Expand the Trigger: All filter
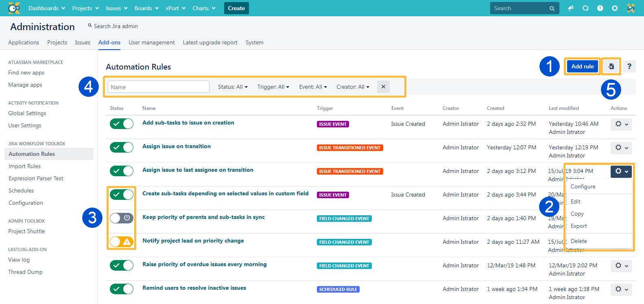This screenshot has height=304, width=644. point(273,87)
